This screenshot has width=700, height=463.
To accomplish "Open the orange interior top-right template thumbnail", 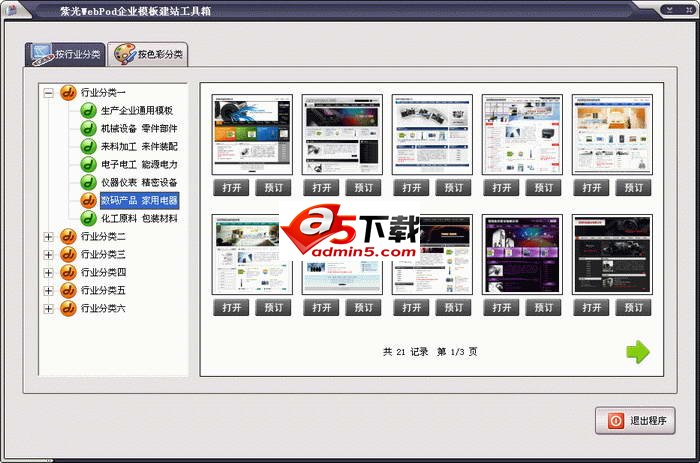I will pyautogui.click(x=612, y=134).
